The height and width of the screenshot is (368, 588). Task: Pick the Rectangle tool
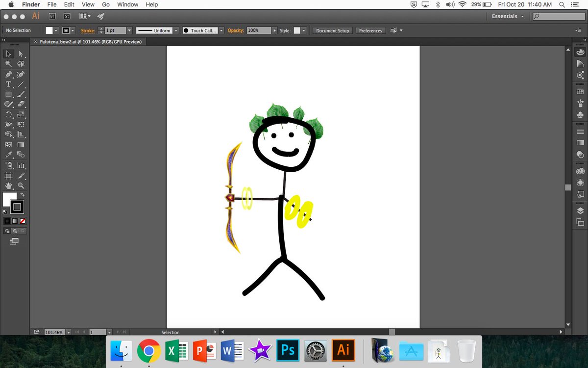coord(9,94)
